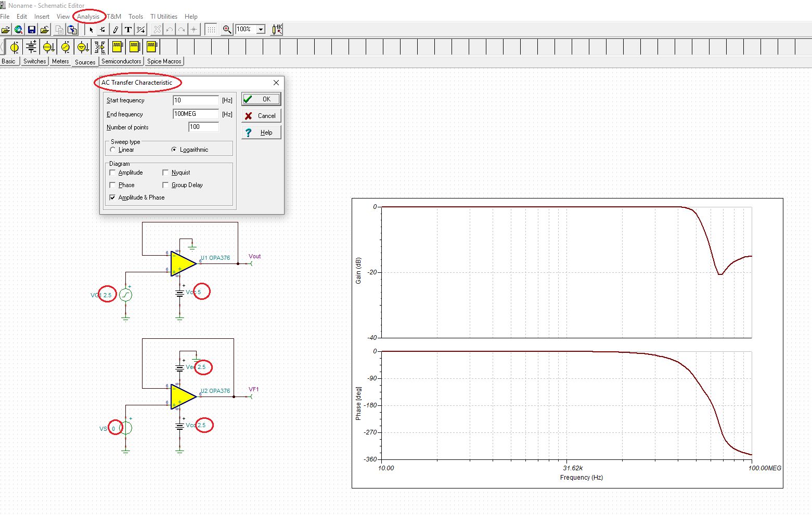
Task: Open the T&M menu
Action: pos(114,17)
